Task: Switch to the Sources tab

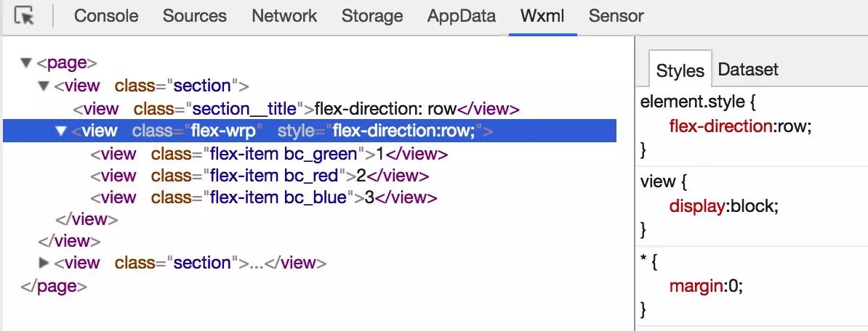Action: 195,16
